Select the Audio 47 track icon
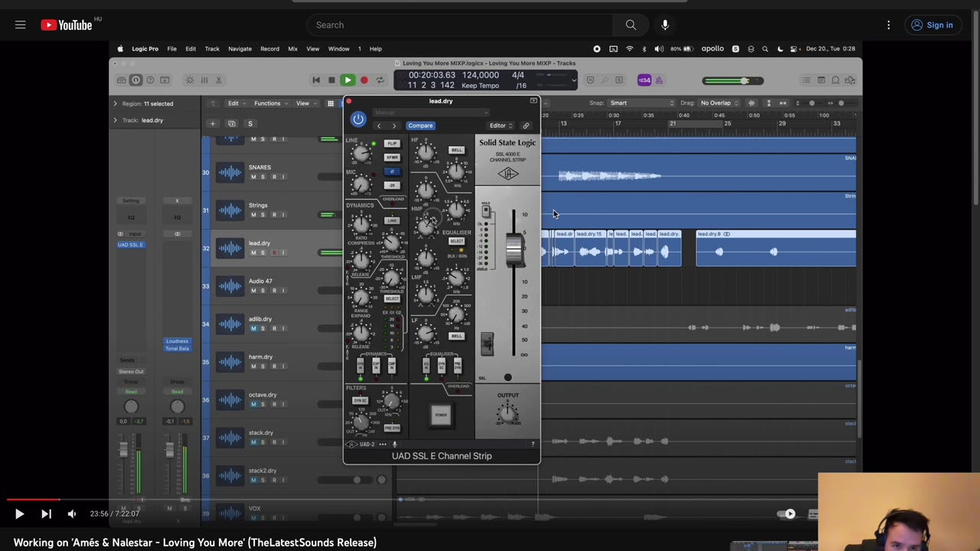 point(230,286)
